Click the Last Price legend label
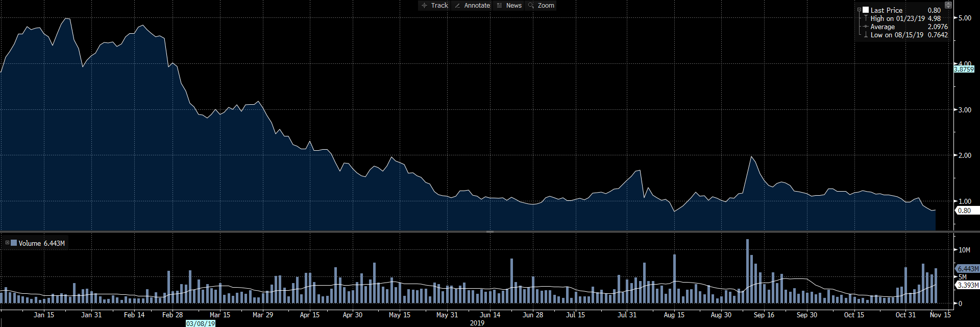Viewport: 980px width, 327px height. click(x=887, y=10)
